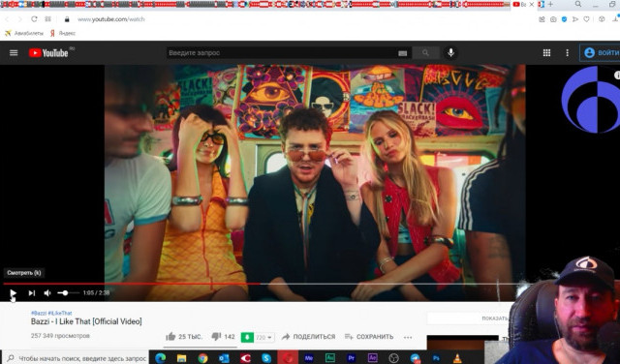Dislike the video (142)
Image resolution: width=620 pixels, height=364 pixels.
223,337
